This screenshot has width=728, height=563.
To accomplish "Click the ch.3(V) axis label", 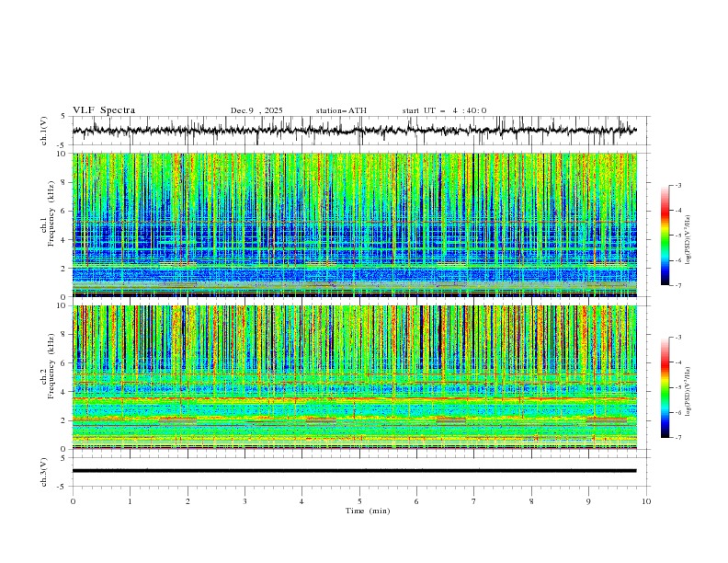I will coord(45,471).
